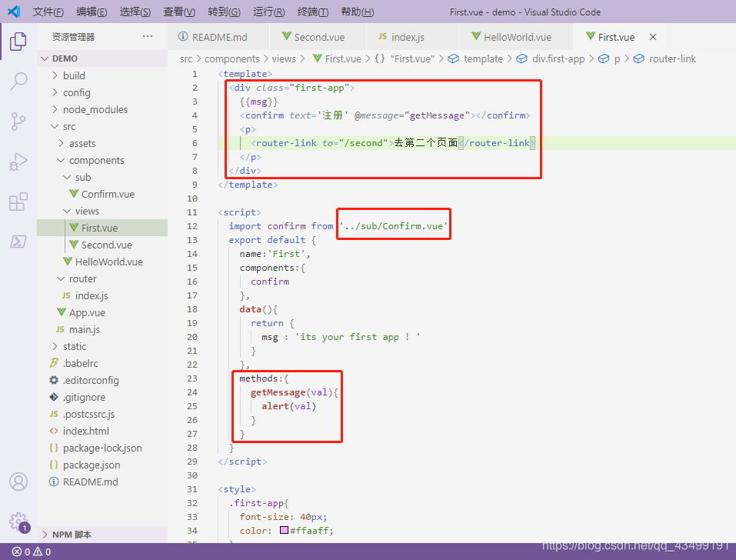Open the 运行(R) menu
The width and height of the screenshot is (736, 560).
point(269,12)
